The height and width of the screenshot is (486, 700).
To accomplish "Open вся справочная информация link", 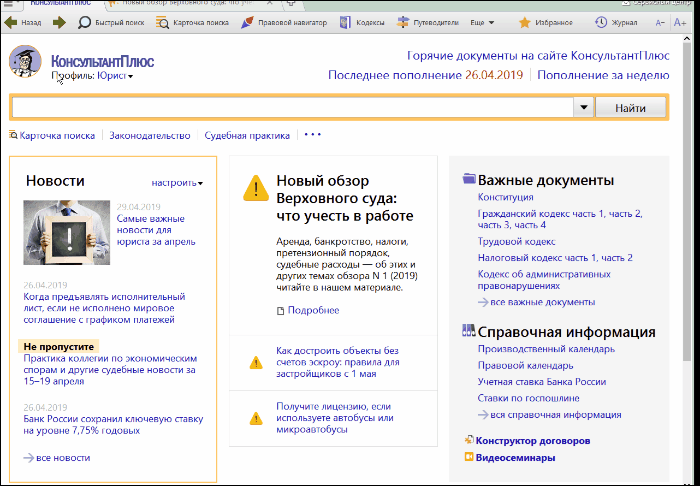I will [x=556, y=415].
